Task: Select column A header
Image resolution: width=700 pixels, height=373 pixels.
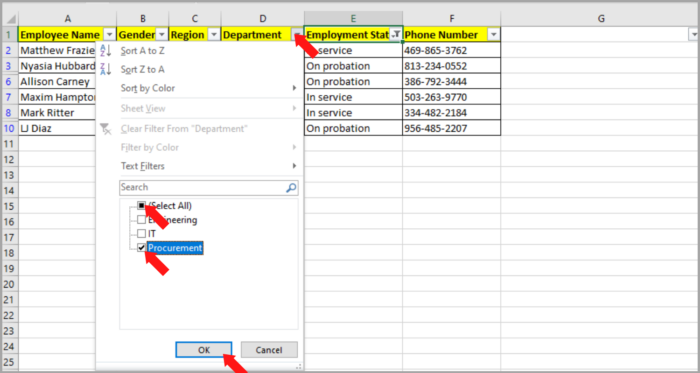Action: tap(67, 18)
